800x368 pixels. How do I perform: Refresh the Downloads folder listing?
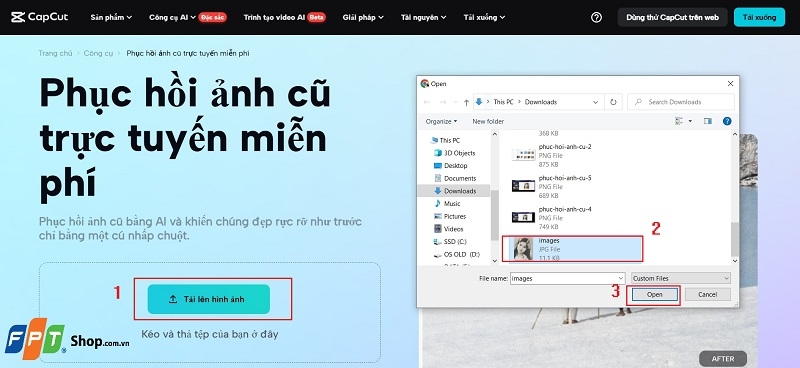(613, 102)
